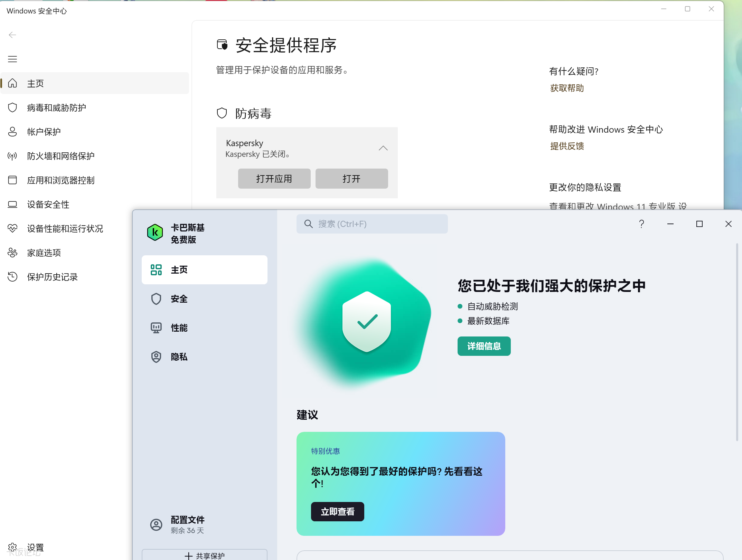Click 有什么疑问? heading text
Screen dimensions: 742x560
(574, 71)
